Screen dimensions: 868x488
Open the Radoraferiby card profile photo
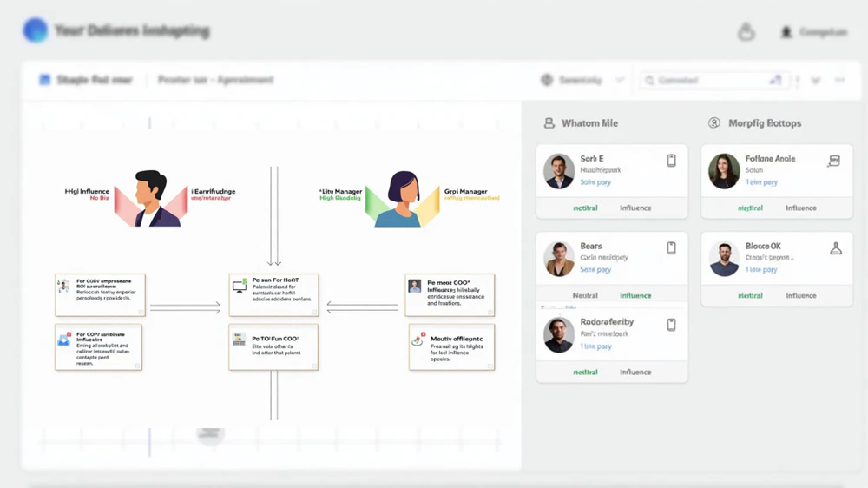click(559, 335)
